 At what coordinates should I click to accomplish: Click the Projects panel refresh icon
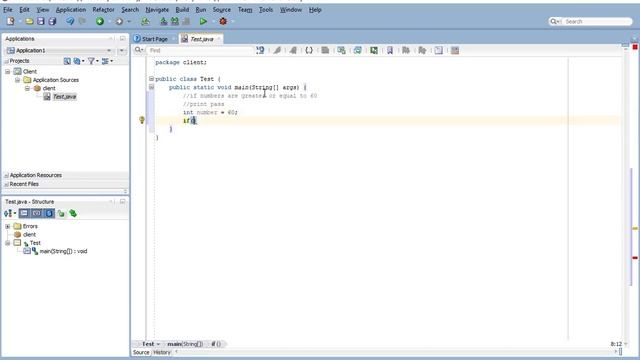pyautogui.click(x=67, y=61)
